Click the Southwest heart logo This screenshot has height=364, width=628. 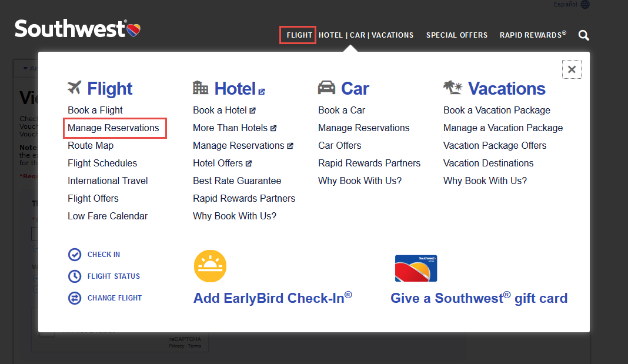133,30
